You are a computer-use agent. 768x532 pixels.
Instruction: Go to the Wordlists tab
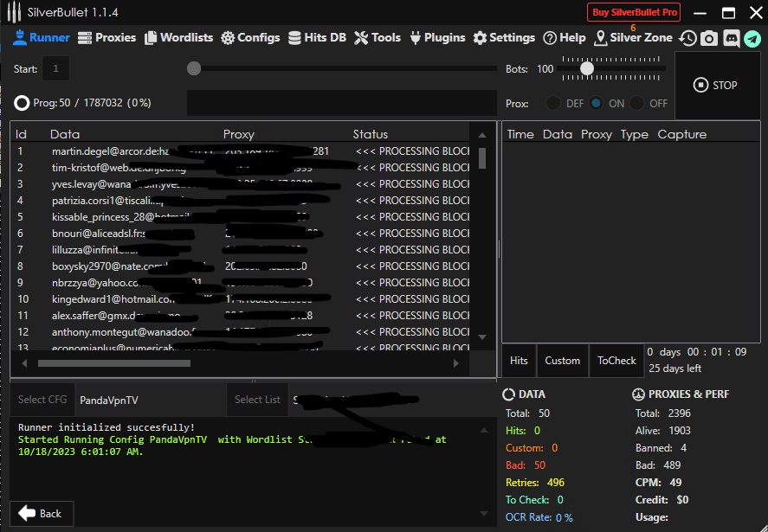(x=178, y=38)
